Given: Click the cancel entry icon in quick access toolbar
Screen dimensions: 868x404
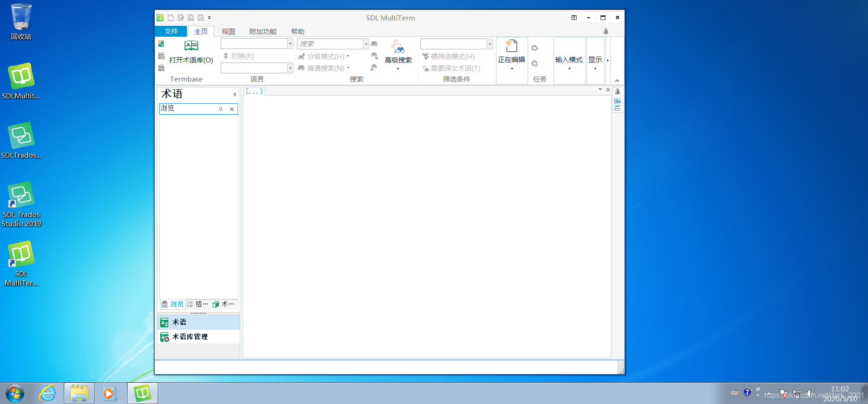Looking at the screenshot, I should pyautogui.click(x=200, y=18).
